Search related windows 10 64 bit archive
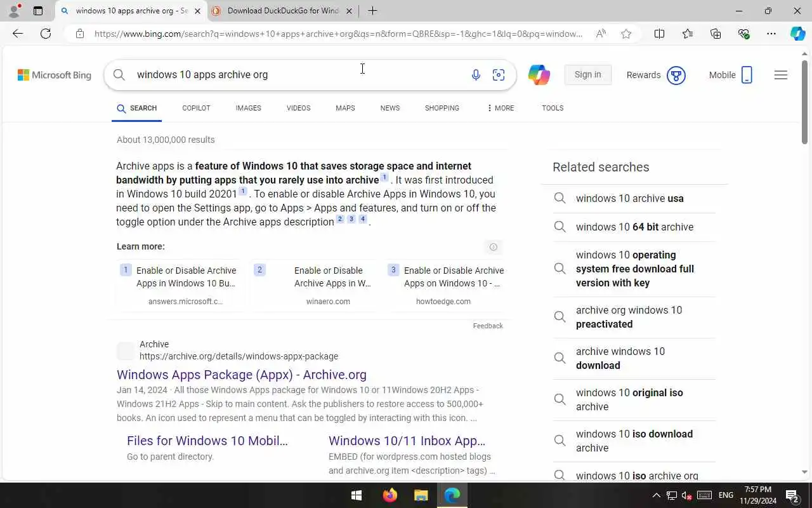The height and width of the screenshot is (508, 812). click(634, 227)
